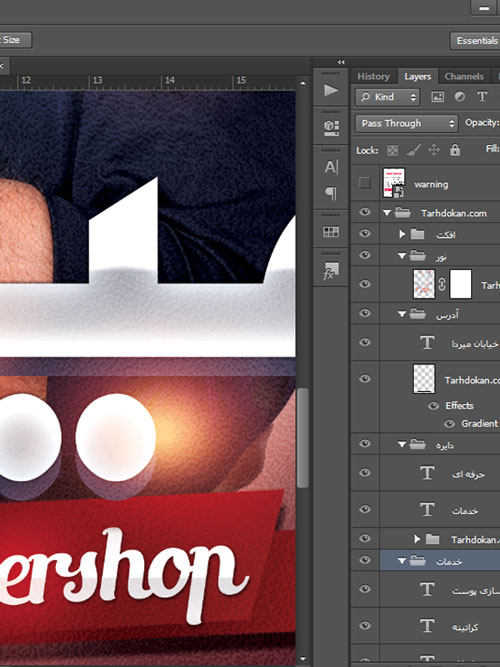The height and width of the screenshot is (667, 500).
Task: Collapse the نور group
Action: (402, 256)
